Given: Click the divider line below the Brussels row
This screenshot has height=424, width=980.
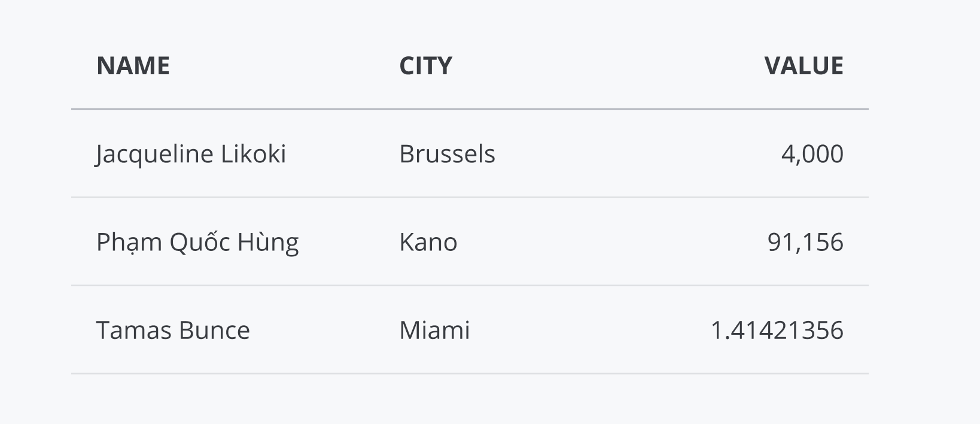Looking at the screenshot, I should point(470,197).
